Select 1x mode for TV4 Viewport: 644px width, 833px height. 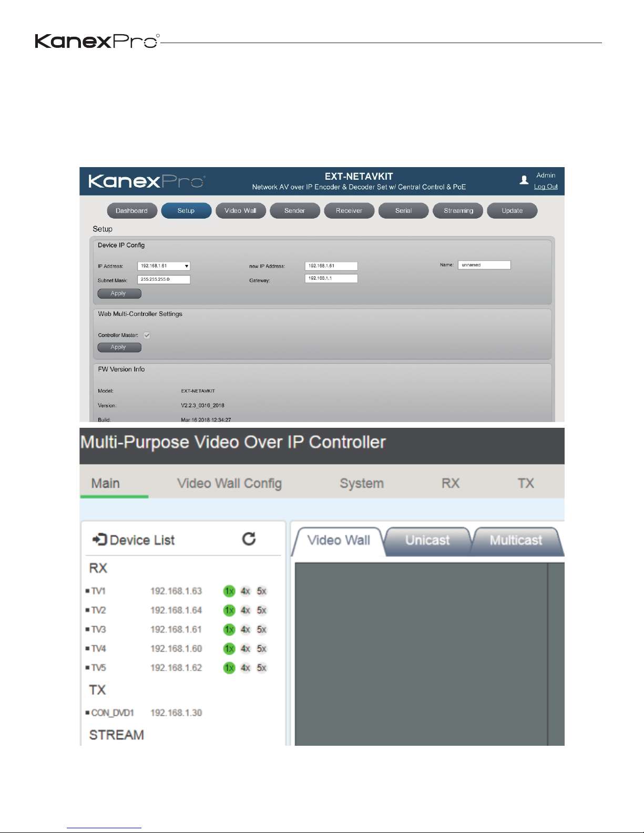(x=229, y=649)
